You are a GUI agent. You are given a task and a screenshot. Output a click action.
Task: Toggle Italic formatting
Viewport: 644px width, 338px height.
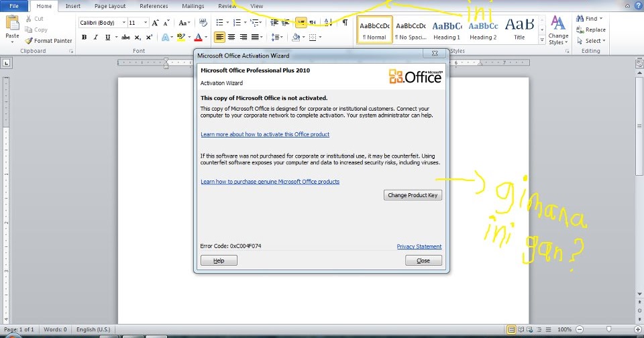tap(96, 38)
